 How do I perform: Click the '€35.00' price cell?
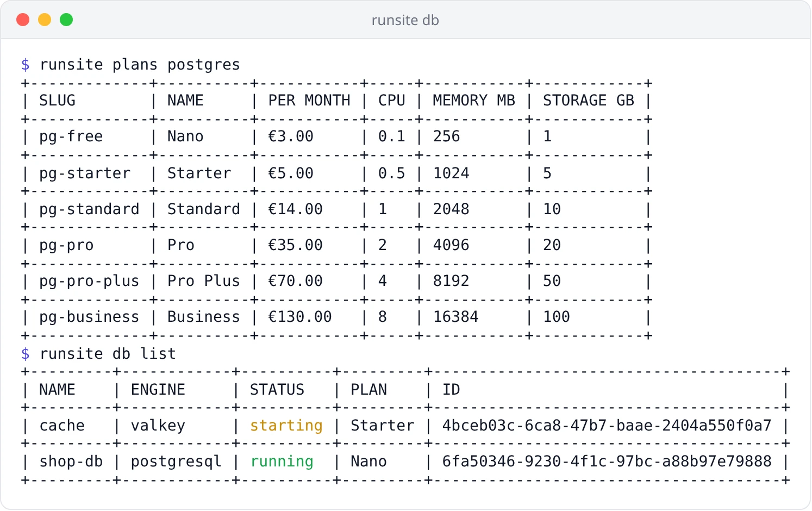[295, 245]
